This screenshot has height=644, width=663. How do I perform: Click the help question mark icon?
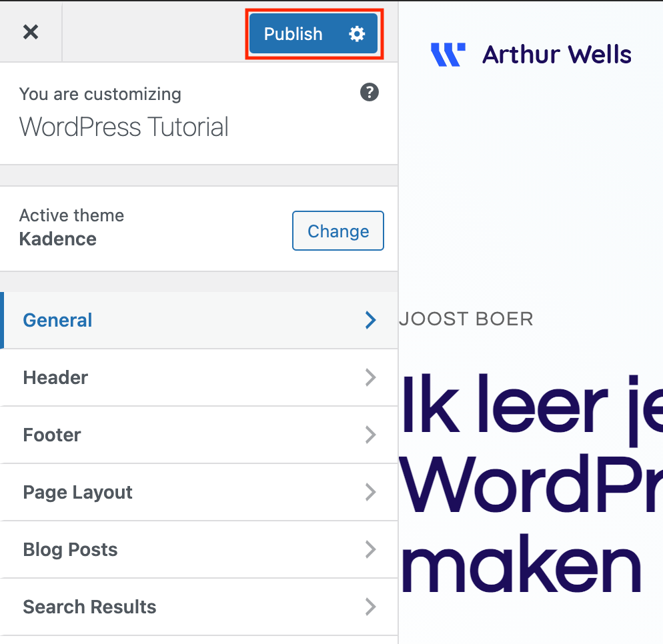point(369,93)
